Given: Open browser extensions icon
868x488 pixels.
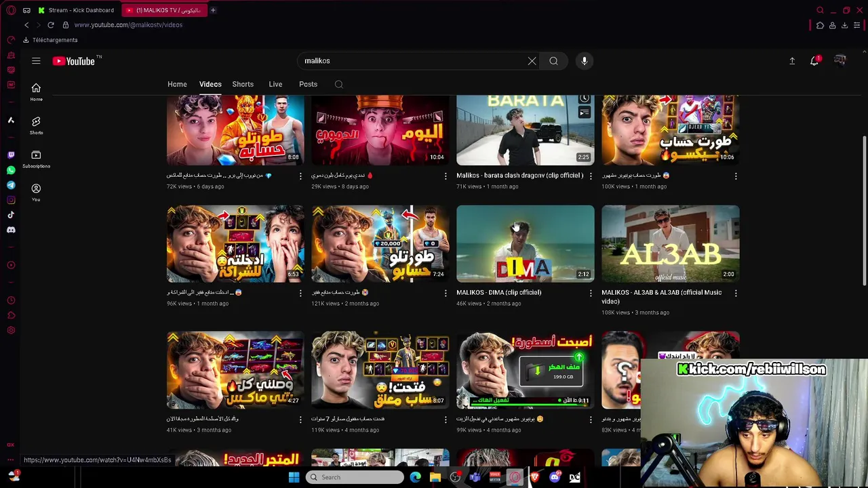Looking at the screenshot, I should (x=820, y=25).
